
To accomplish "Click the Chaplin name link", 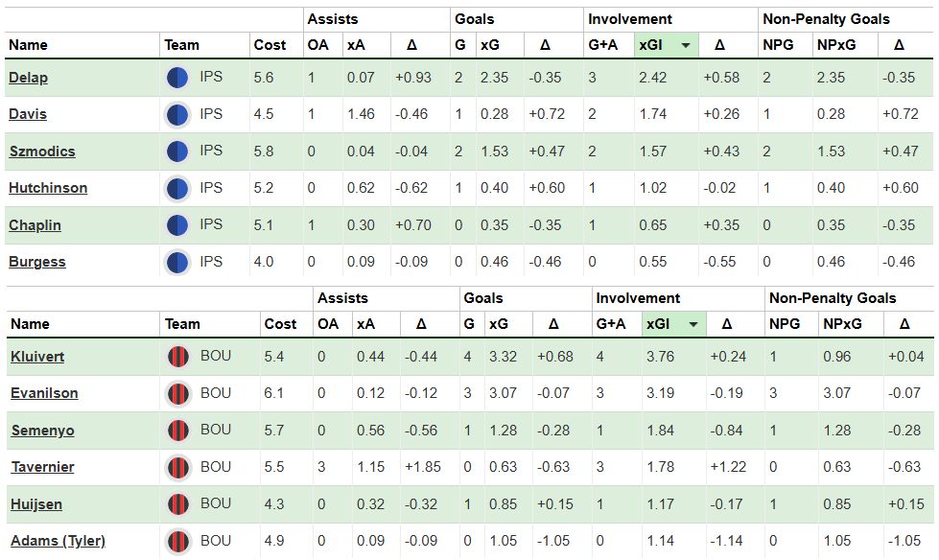I will (x=35, y=225).
